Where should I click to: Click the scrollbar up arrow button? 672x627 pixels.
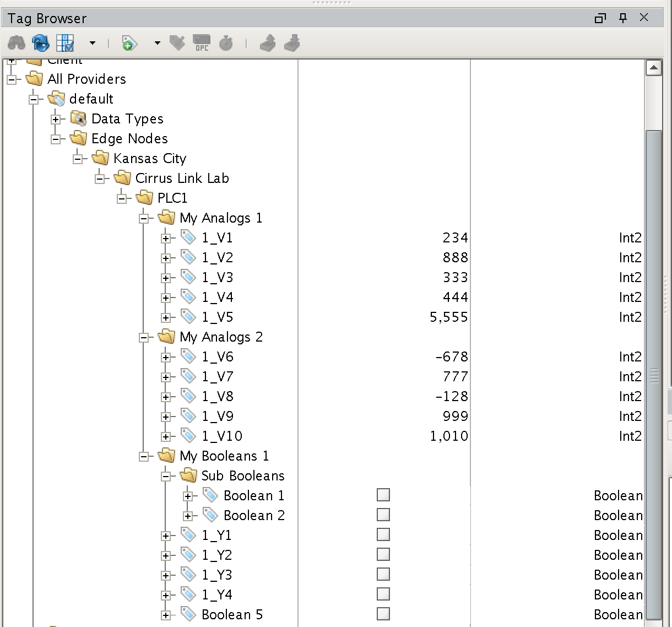[x=654, y=68]
